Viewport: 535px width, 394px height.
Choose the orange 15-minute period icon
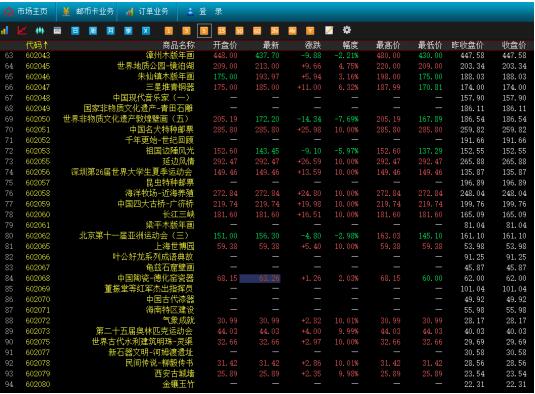pyautogui.click(x=222, y=31)
